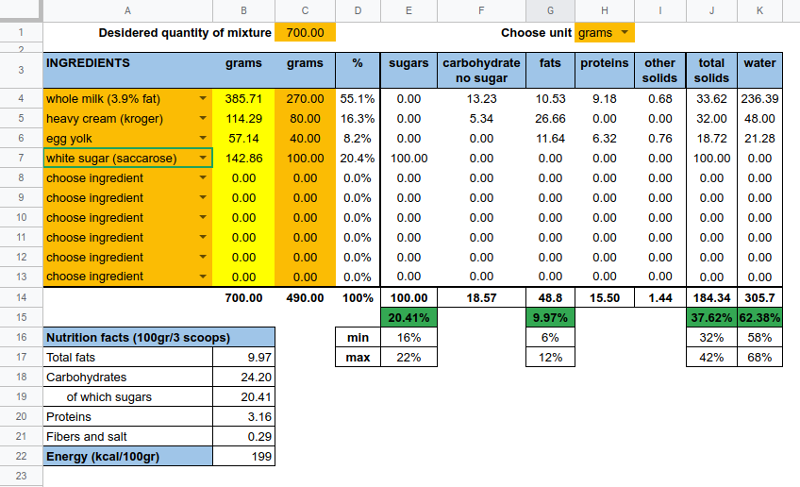
Task: Click row 14 header number
Action: 19,297
